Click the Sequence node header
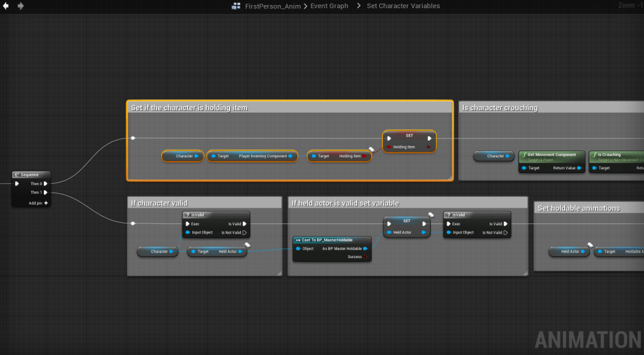The height and width of the screenshot is (355, 644). 30,175
